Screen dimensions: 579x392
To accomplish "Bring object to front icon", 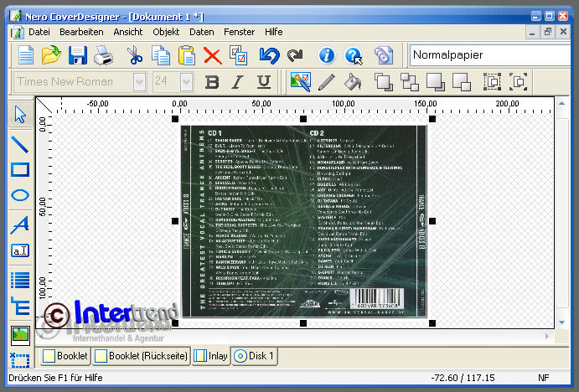I will (384, 82).
